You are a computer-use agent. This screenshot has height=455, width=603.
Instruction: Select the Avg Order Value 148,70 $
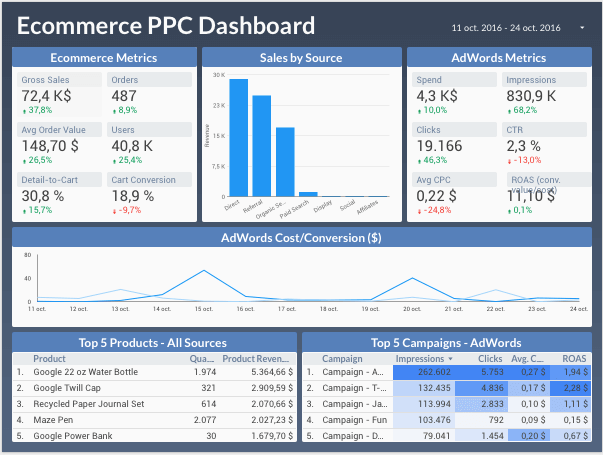(50, 146)
